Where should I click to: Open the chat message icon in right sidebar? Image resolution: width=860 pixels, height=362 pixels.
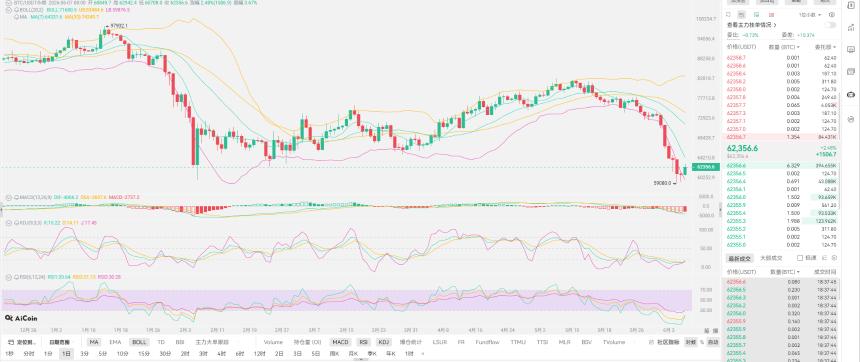coord(851,49)
